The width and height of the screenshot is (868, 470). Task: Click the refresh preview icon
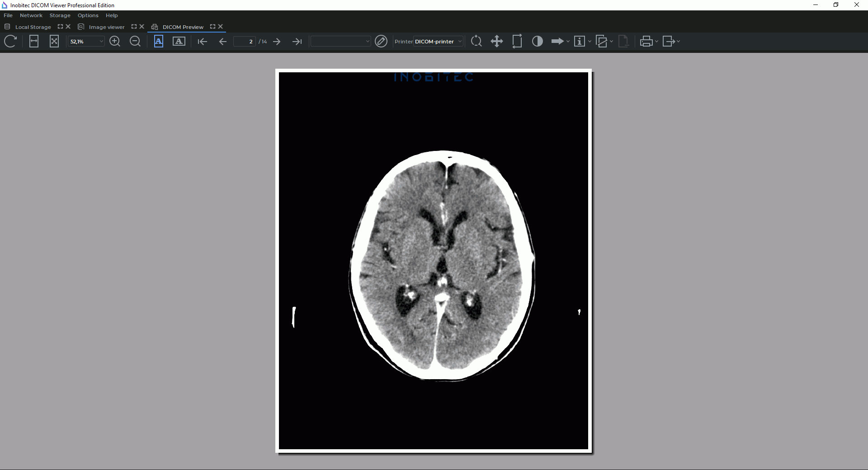tap(10, 42)
